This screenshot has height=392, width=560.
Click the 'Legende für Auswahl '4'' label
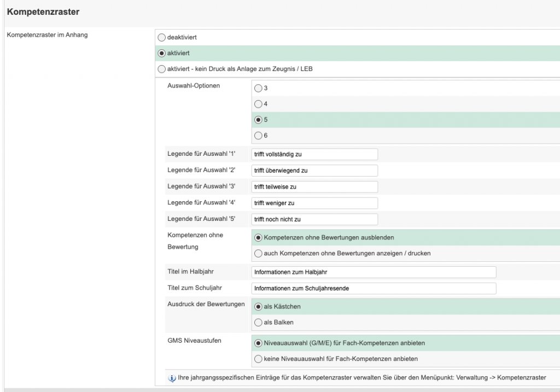click(201, 202)
